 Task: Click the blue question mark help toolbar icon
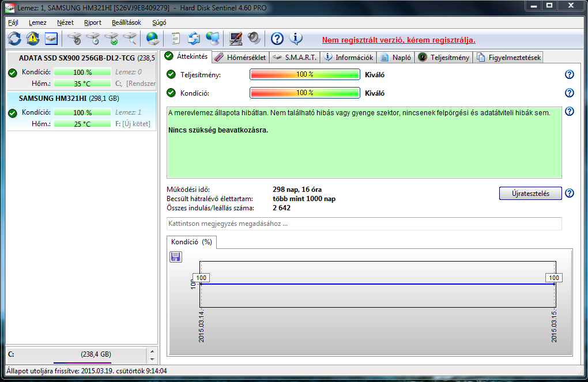point(277,39)
